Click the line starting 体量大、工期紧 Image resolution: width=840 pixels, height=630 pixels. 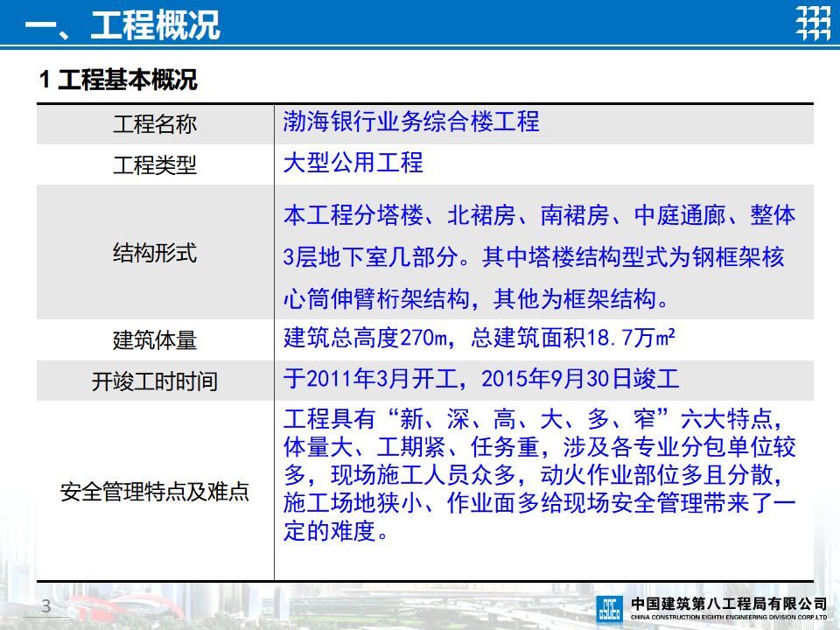(x=540, y=447)
